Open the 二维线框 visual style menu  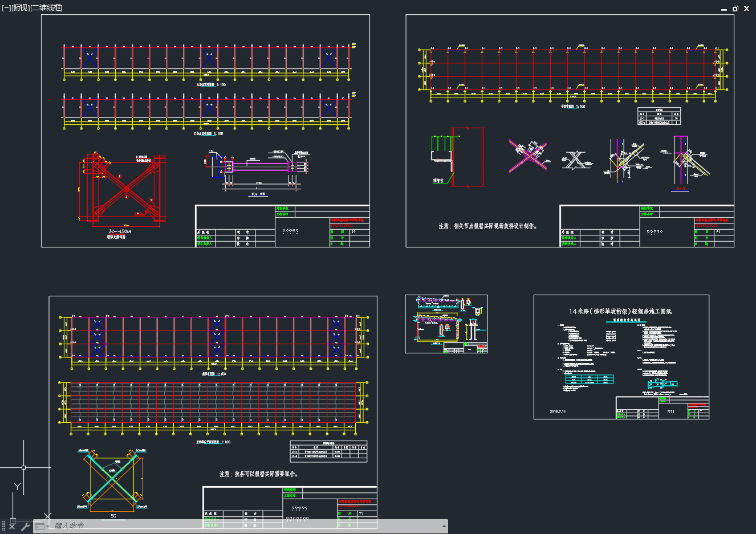click(x=46, y=7)
